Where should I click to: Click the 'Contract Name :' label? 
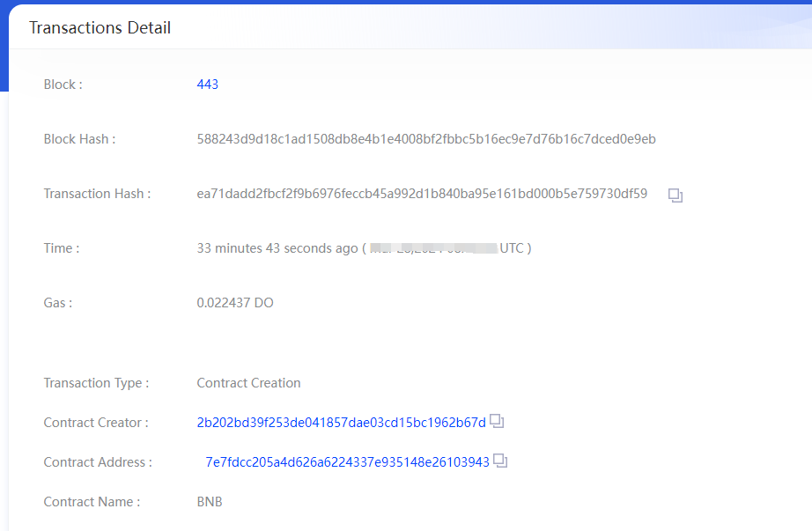tap(92, 502)
